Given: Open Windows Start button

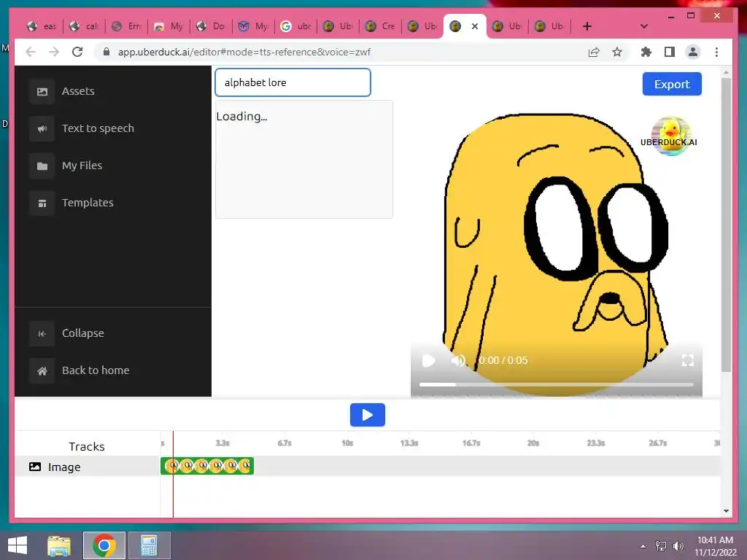Looking at the screenshot, I should tap(18, 545).
